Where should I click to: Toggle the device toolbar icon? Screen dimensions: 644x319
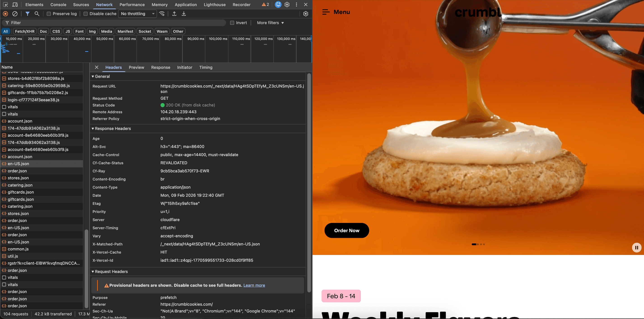click(15, 5)
